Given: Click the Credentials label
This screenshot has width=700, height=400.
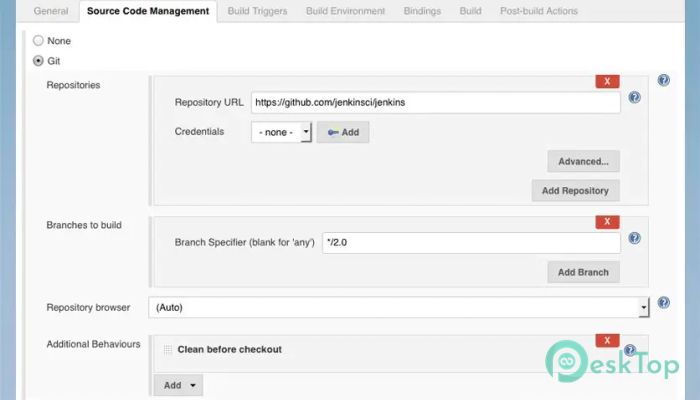Looking at the screenshot, I should 199,132.
